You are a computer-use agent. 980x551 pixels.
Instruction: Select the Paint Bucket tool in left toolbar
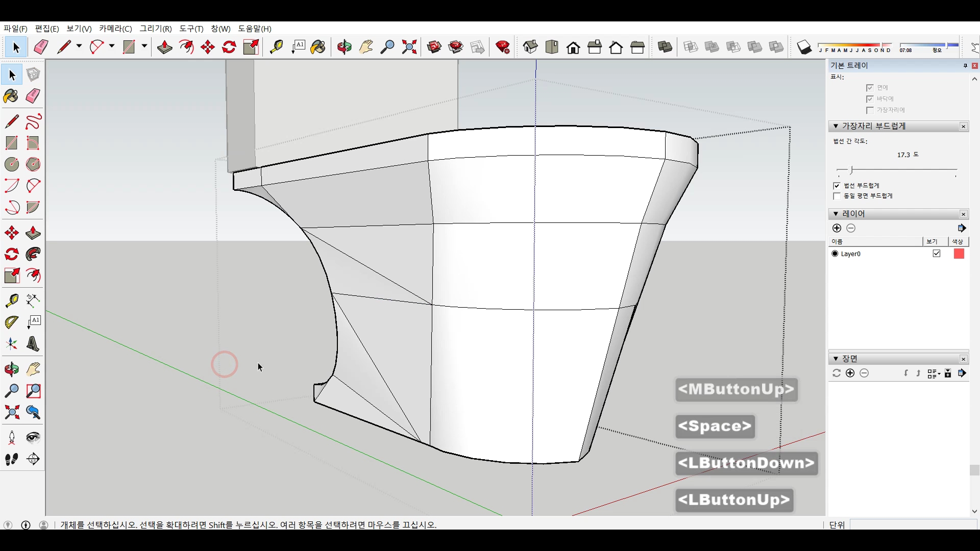tap(11, 96)
